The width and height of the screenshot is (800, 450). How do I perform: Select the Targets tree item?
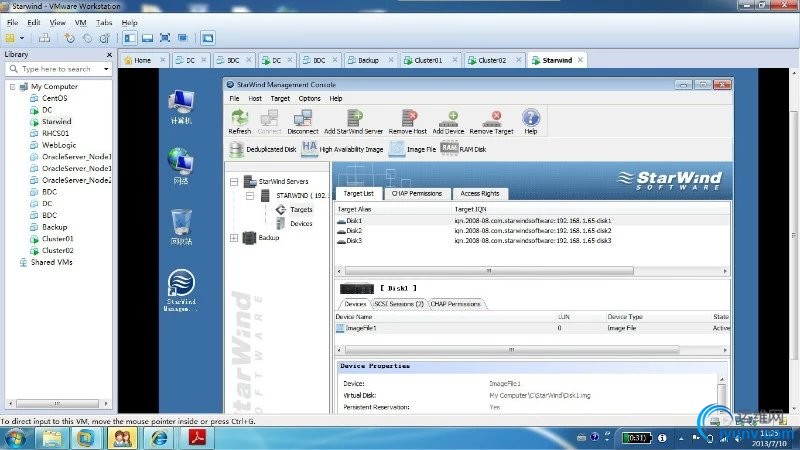(301, 210)
